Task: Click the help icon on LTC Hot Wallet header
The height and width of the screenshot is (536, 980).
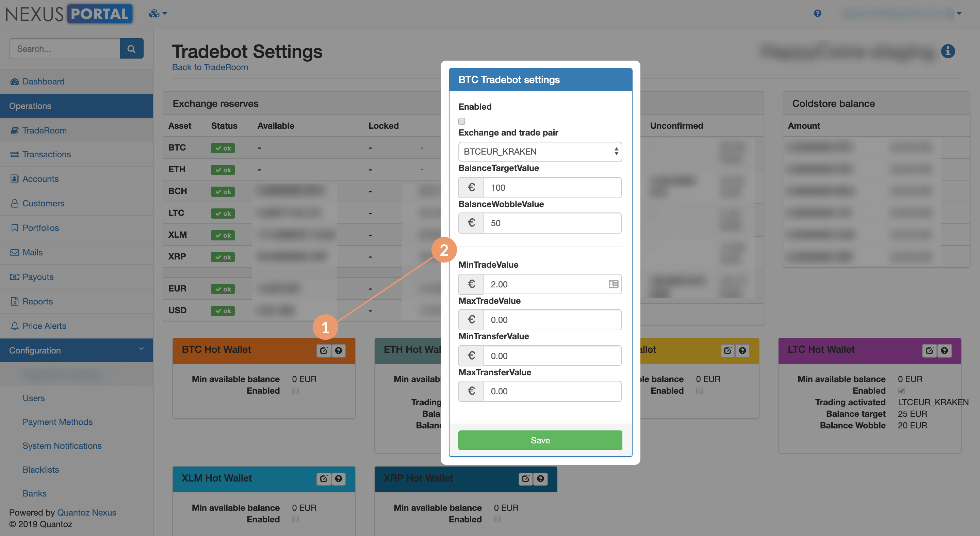Action: click(x=945, y=351)
